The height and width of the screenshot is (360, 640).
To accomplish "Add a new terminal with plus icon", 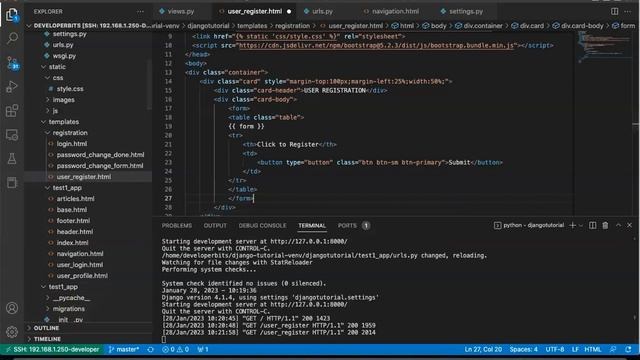I will coord(572,225).
